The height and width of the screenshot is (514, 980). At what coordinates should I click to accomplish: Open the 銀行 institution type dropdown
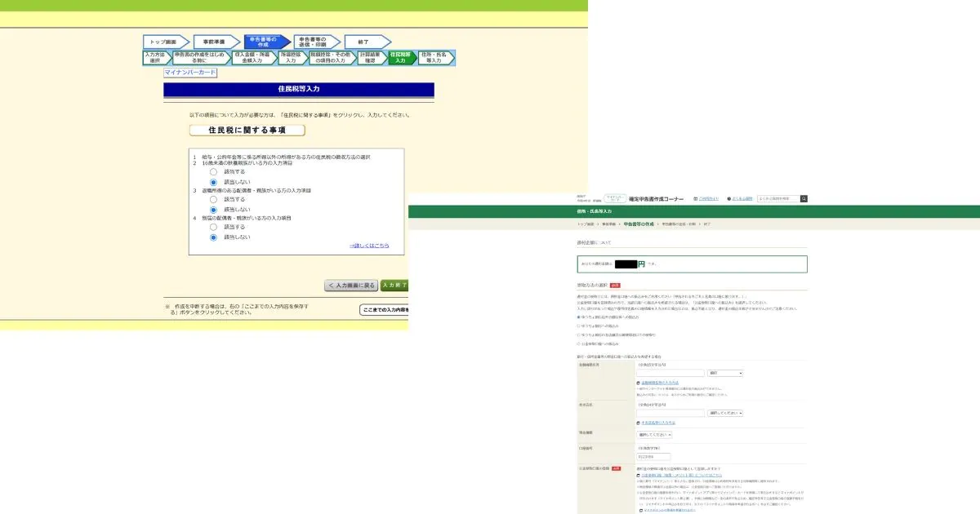(x=725, y=373)
